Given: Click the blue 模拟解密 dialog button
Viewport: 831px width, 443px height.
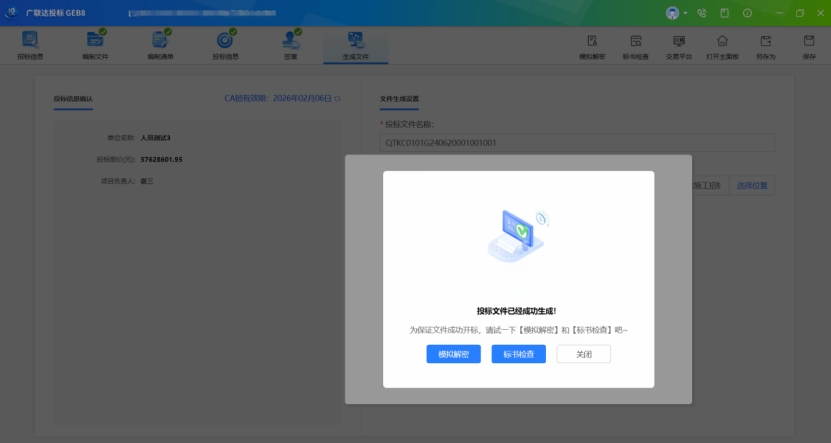Looking at the screenshot, I should coord(453,354).
